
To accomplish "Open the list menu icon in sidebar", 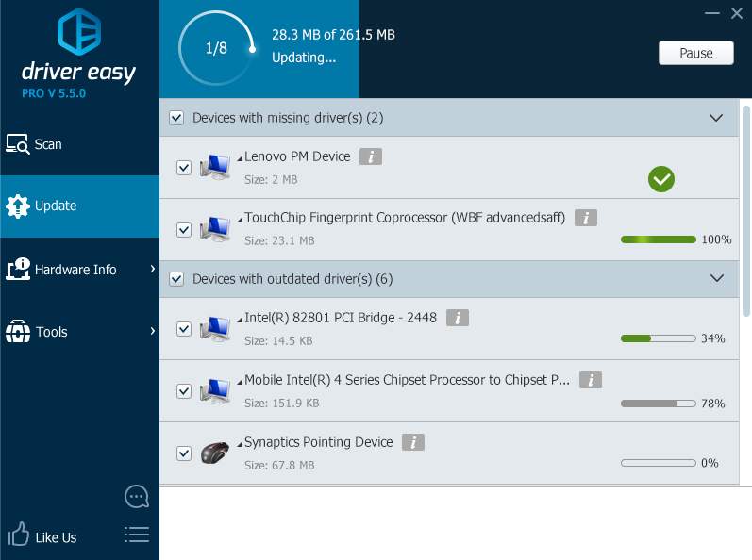I will tap(137, 535).
